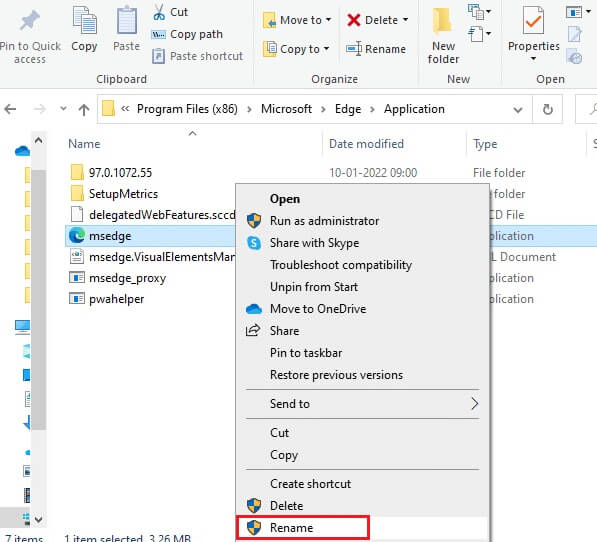Click the Properties checkmark icon
The image size is (597, 542).
click(x=533, y=21)
